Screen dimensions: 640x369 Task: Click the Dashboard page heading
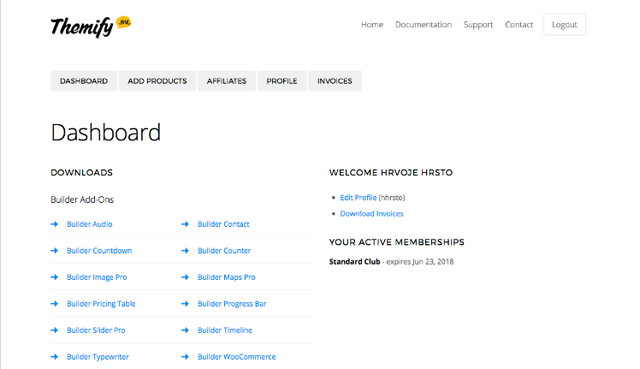click(106, 132)
